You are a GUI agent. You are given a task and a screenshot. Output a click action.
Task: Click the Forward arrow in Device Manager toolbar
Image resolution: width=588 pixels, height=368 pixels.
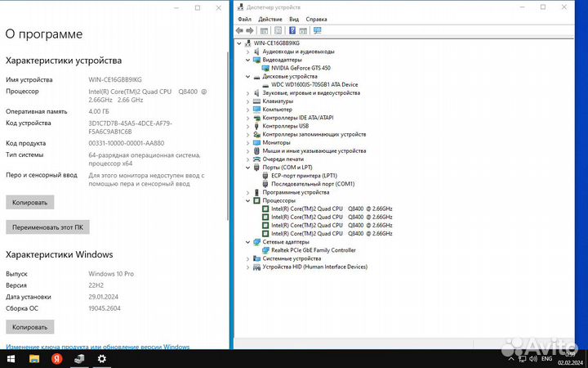(250, 30)
